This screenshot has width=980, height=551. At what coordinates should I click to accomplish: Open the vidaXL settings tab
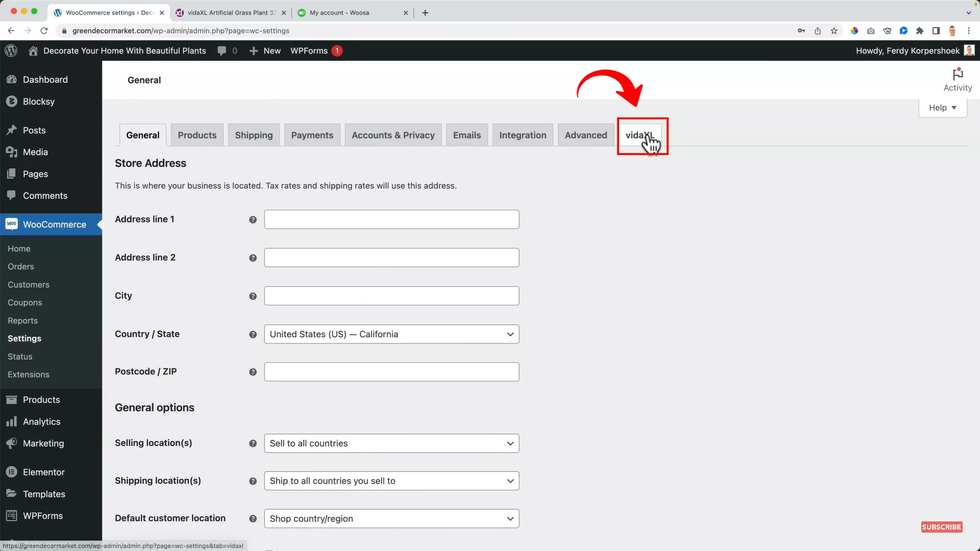[641, 135]
